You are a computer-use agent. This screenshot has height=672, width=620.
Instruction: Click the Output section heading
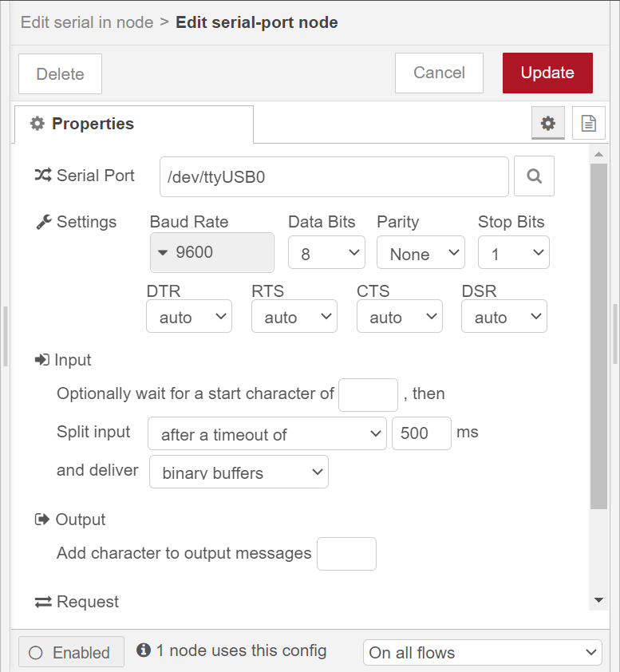[70, 520]
